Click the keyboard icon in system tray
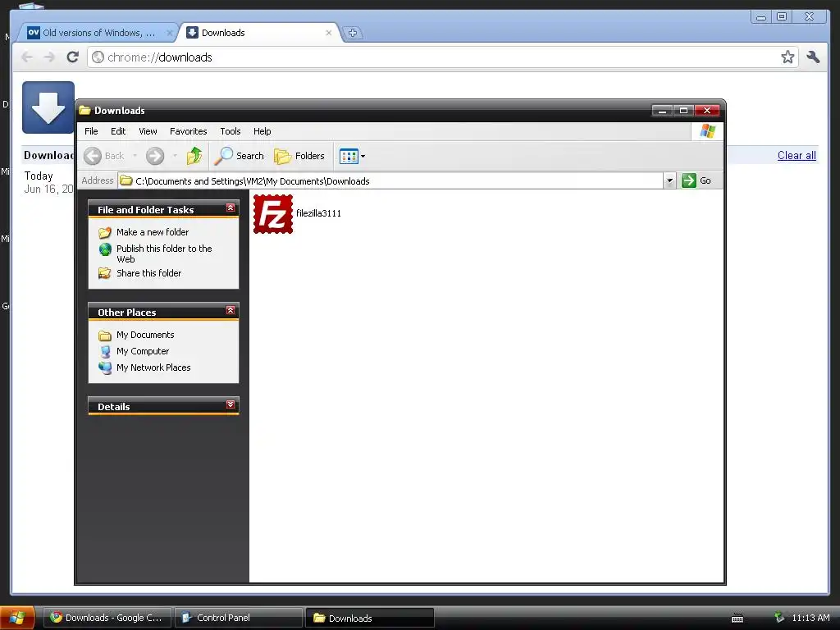The height and width of the screenshot is (630, 840). [x=737, y=619]
